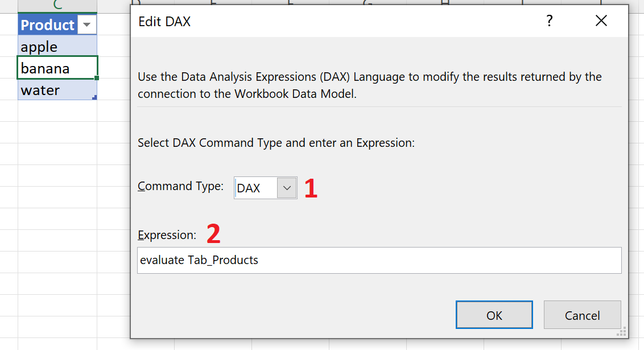Viewport: 644px width, 350px height.
Task: Click the Help question mark button
Action: click(549, 21)
